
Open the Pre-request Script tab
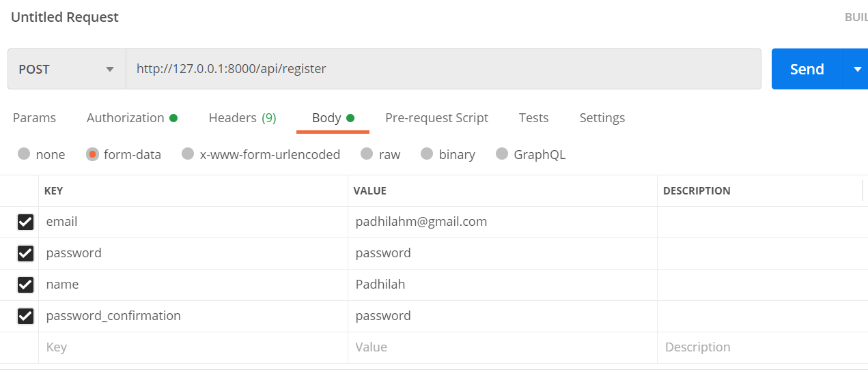click(x=436, y=118)
